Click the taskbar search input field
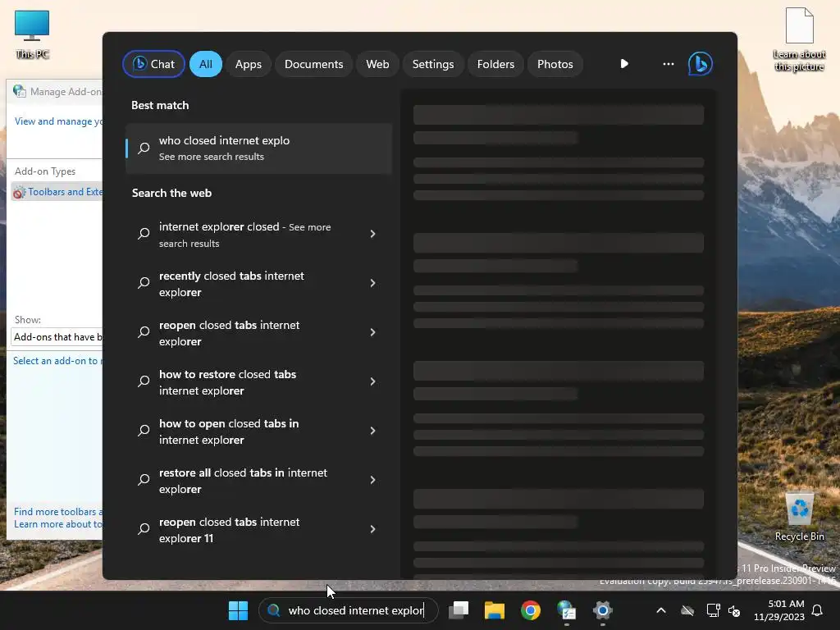 [x=349, y=610]
